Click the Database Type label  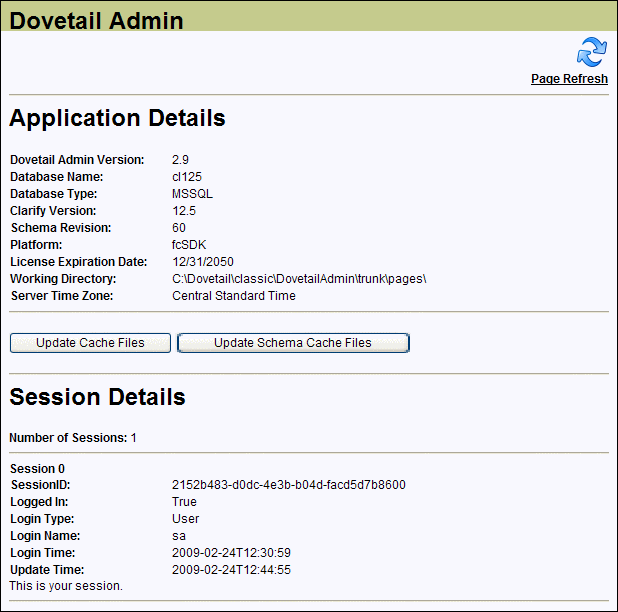[x=54, y=193]
